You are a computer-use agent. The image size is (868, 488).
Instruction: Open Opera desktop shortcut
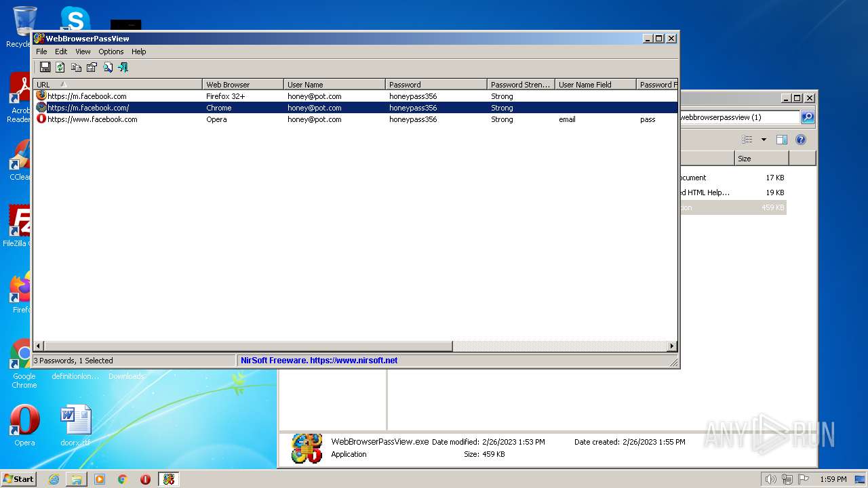tap(24, 426)
